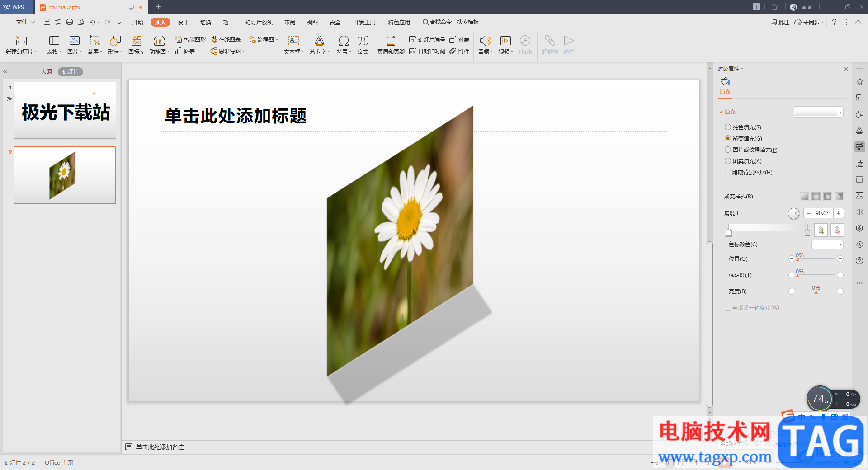The image size is (868, 470).
Task: Open the Slide Show (幻灯片放映) tab
Action: point(259,22)
